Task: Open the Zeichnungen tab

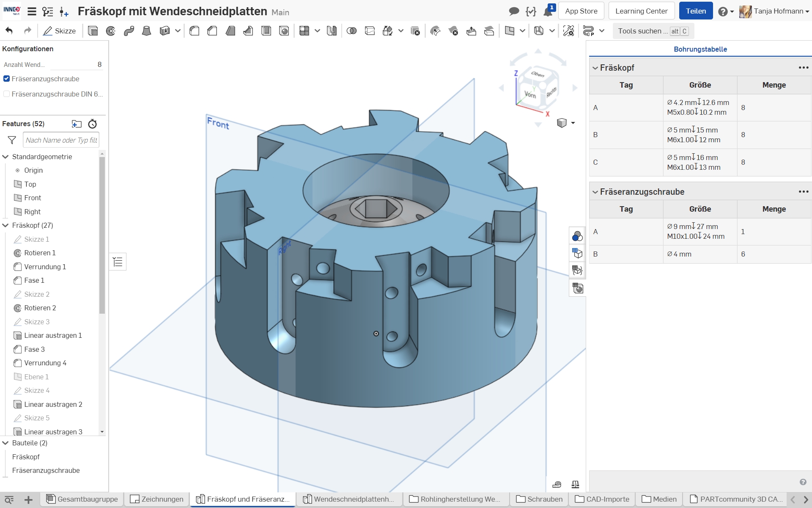Action: point(157,499)
